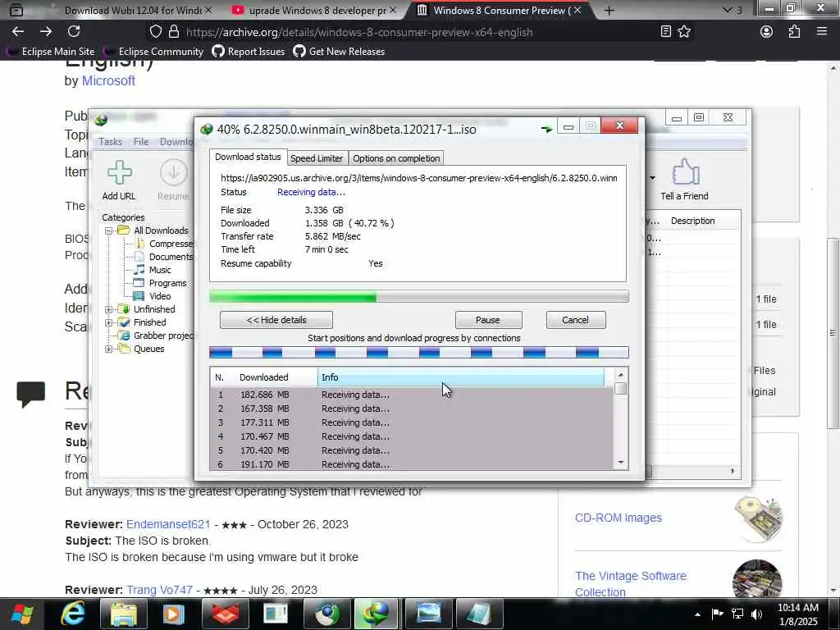Click the green download progress bar
The image size is (840, 630).
point(418,296)
